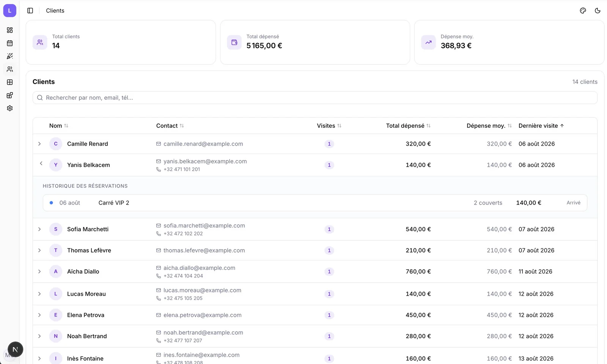Expand the Thomas Lefèvre row

point(39,250)
